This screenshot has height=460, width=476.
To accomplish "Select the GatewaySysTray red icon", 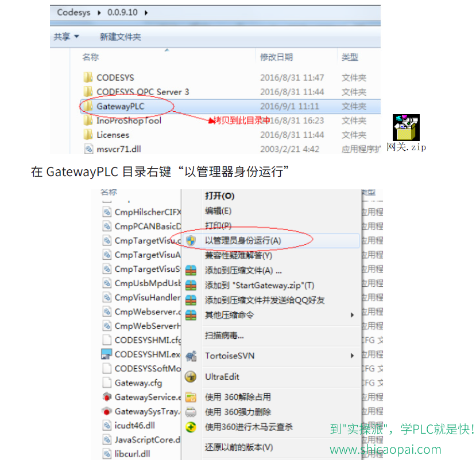I will point(106,411).
